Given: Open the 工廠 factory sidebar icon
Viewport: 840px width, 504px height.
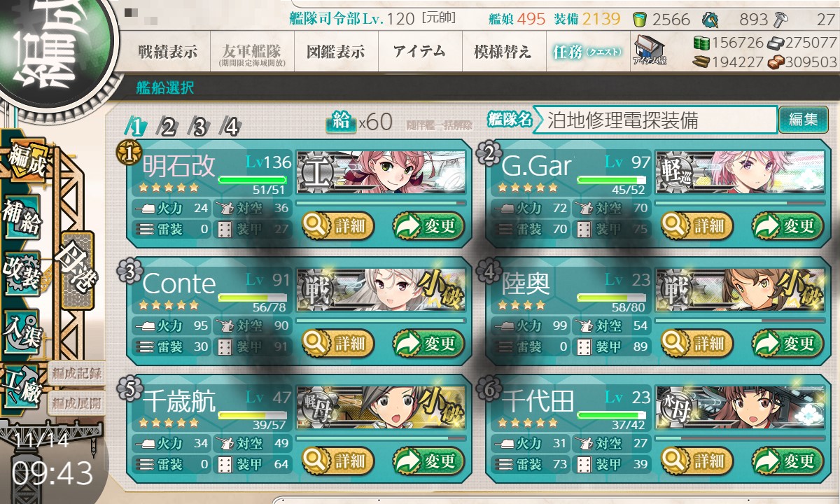Looking at the screenshot, I should (22, 385).
